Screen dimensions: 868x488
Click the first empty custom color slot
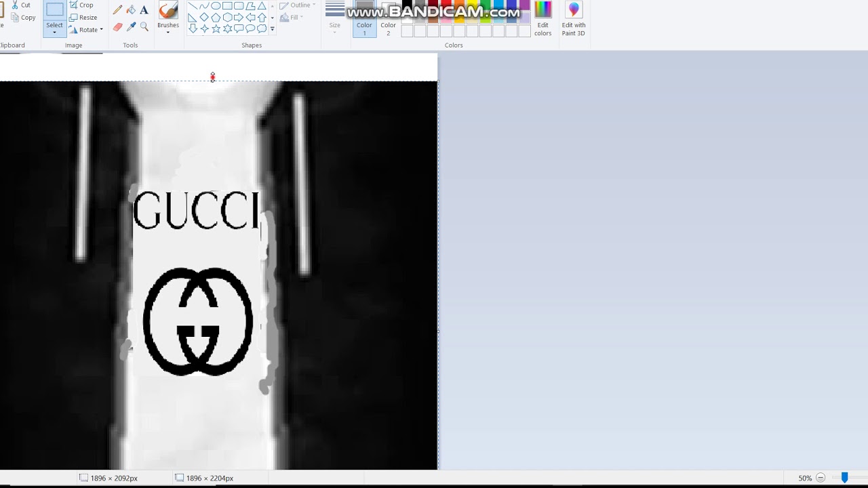coord(407,31)
